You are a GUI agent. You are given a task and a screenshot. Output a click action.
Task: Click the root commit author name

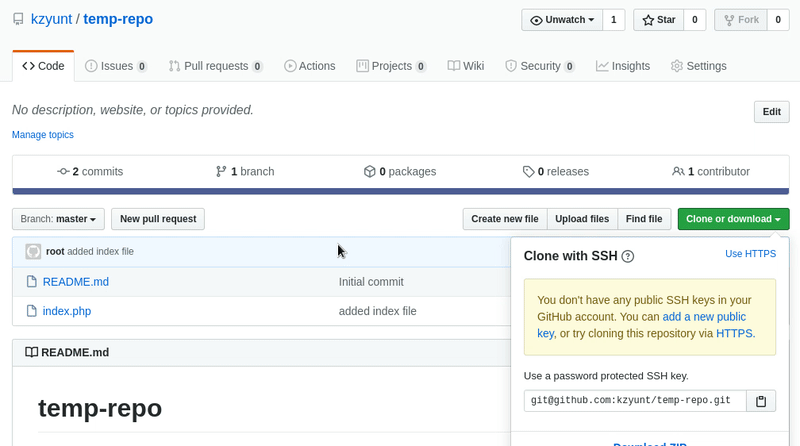pyautogui.click(x=55, y=252)
